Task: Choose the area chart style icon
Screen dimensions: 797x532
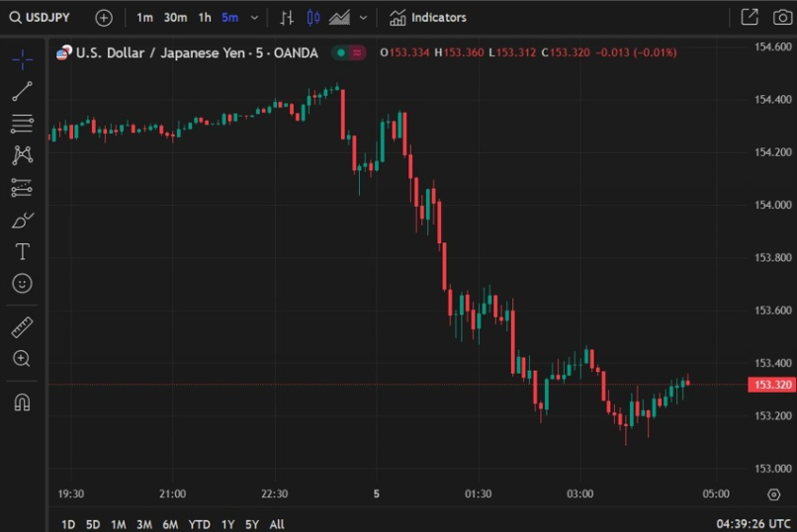Action: click(339, 18)
